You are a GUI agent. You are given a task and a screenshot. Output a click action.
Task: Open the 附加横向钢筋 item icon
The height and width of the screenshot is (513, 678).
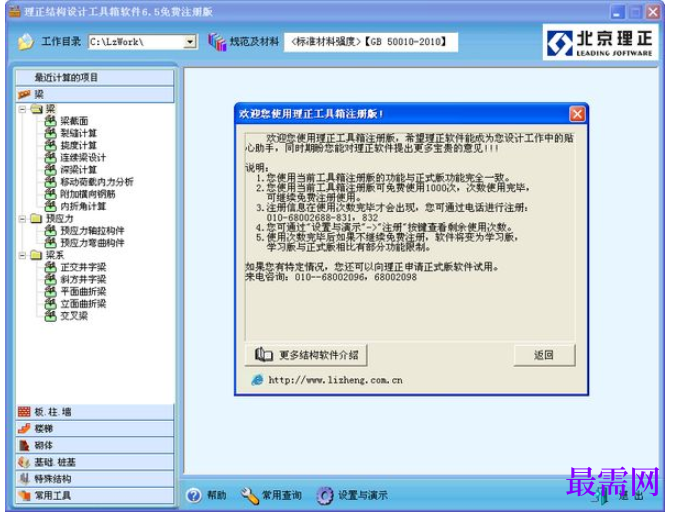coord(51,193)
